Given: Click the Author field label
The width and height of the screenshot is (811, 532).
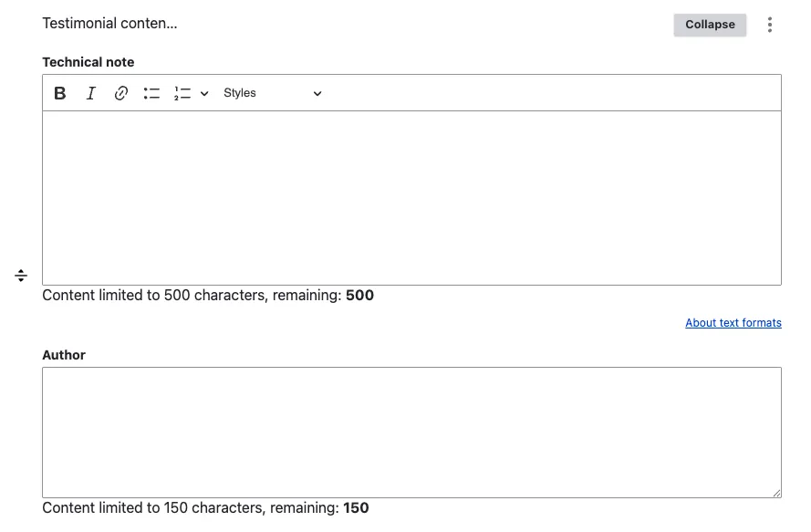Looking at the screenshot, I should tap(64, 355).
